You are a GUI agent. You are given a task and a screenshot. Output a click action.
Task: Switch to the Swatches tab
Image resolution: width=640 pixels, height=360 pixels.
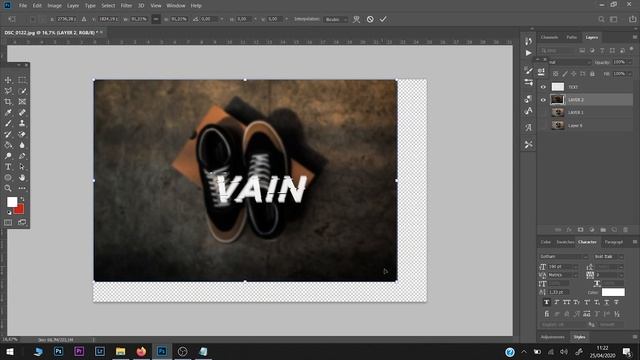565,242
